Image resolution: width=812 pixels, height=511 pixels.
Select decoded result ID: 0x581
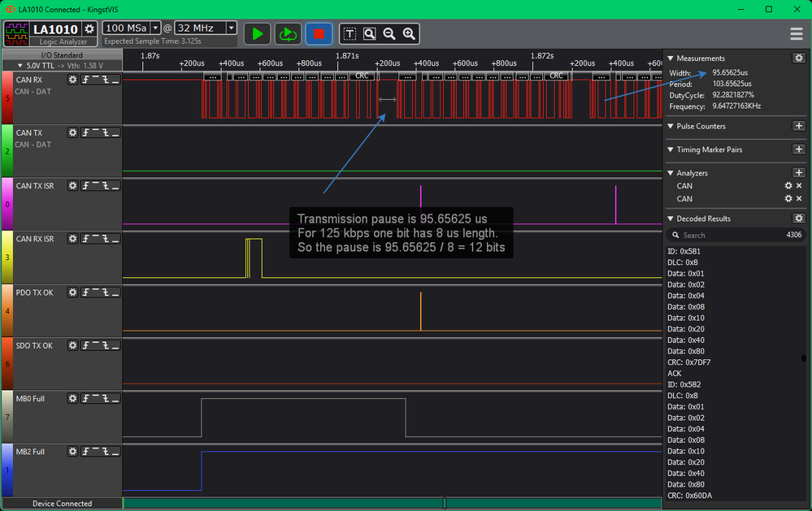684,251
